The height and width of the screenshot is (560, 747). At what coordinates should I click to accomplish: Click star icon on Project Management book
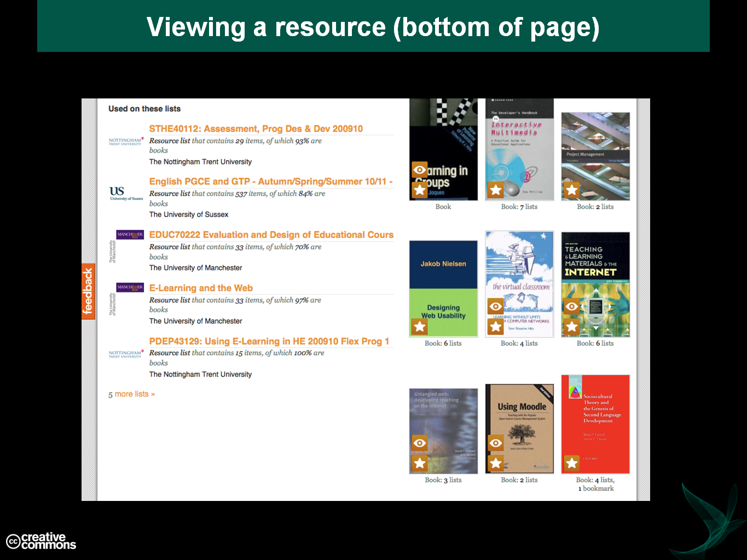click(x=572, y=190)
